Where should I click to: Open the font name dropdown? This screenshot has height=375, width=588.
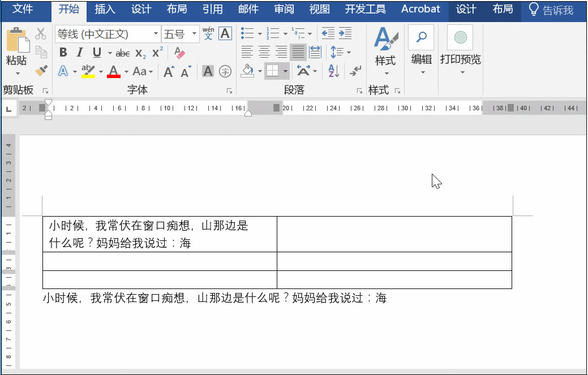156,35
